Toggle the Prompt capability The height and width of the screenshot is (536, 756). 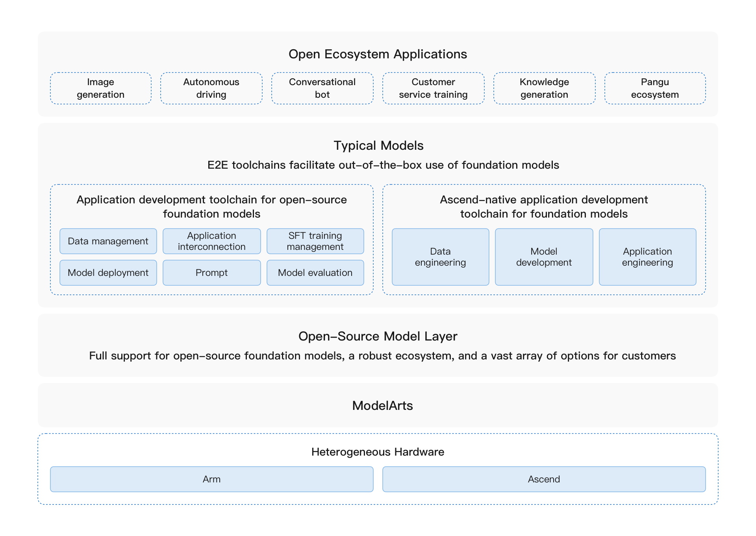[211, 272]
